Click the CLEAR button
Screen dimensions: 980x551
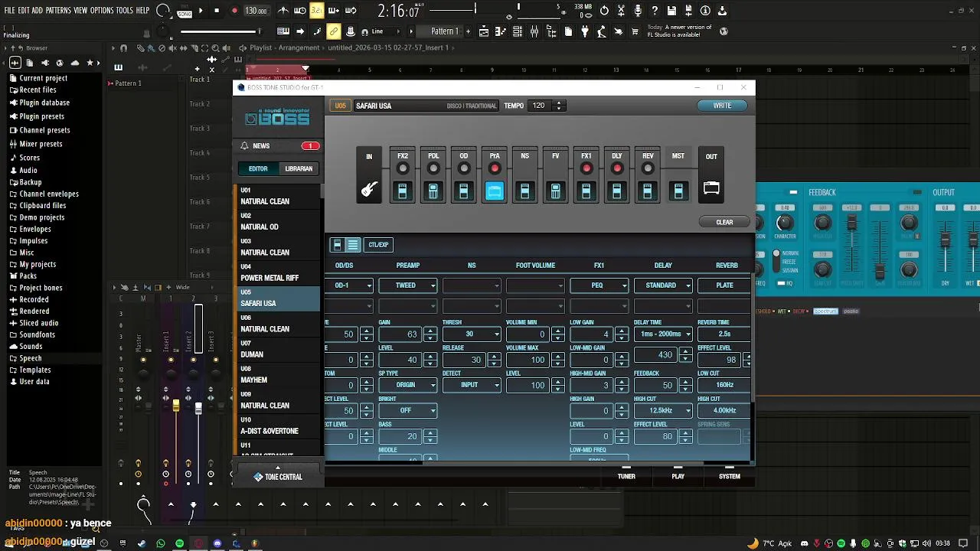pos(724,222)
